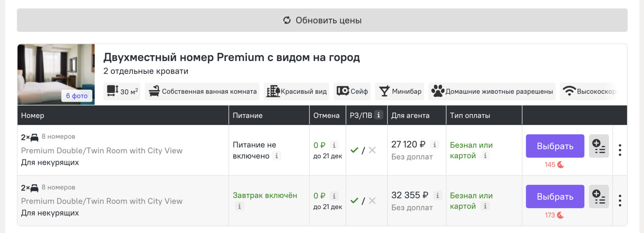Image resolution: width=644 pixels, height=233 pixels.
Task: Open the 6 фото room gallery link
Action: pos(77,96)
